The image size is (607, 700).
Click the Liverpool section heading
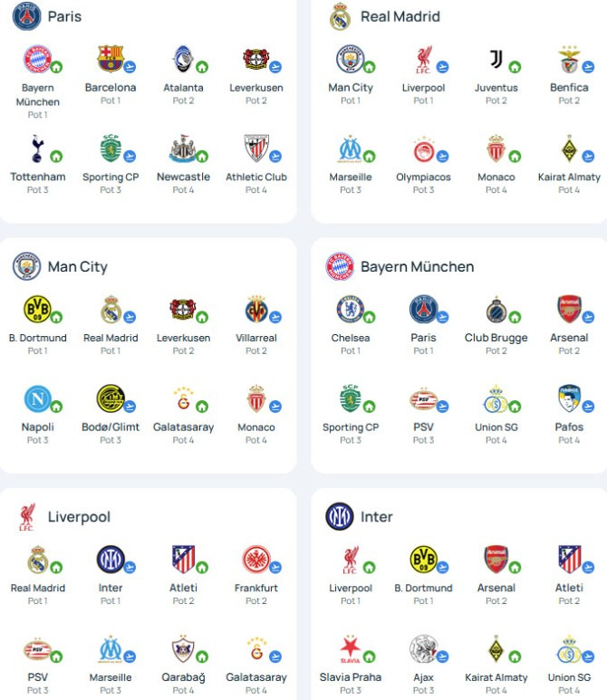coord(79,517)
